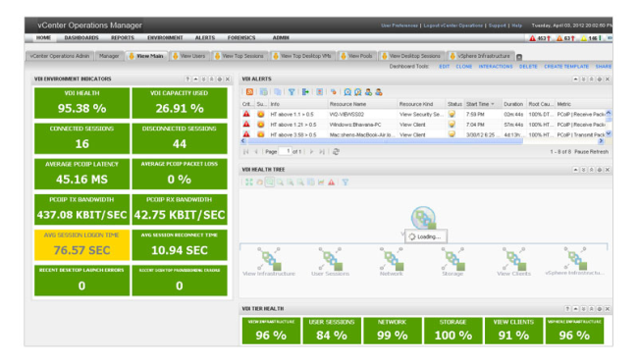Click the filter funnel in VDI Health Tree toolbar
The height and width of the screenshot is (364, 638).
pyautogui.click(x=346, y=182)
